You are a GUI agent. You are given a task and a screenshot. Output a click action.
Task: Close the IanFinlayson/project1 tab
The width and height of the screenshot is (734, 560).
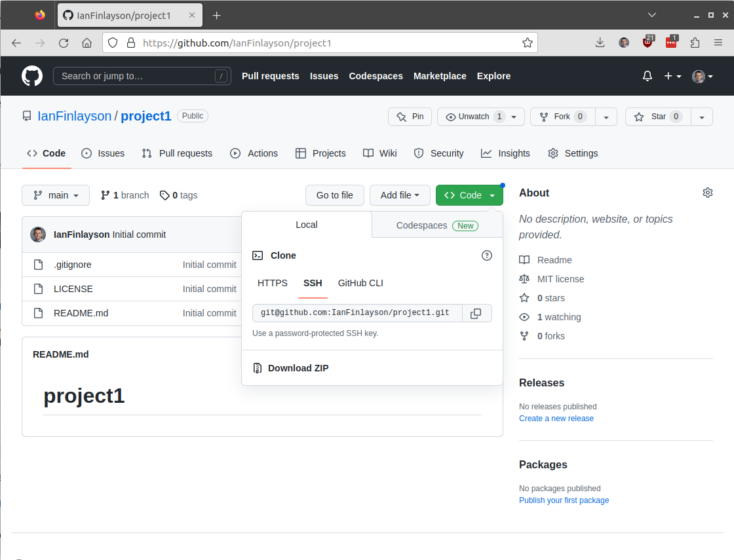pos(192,16)
